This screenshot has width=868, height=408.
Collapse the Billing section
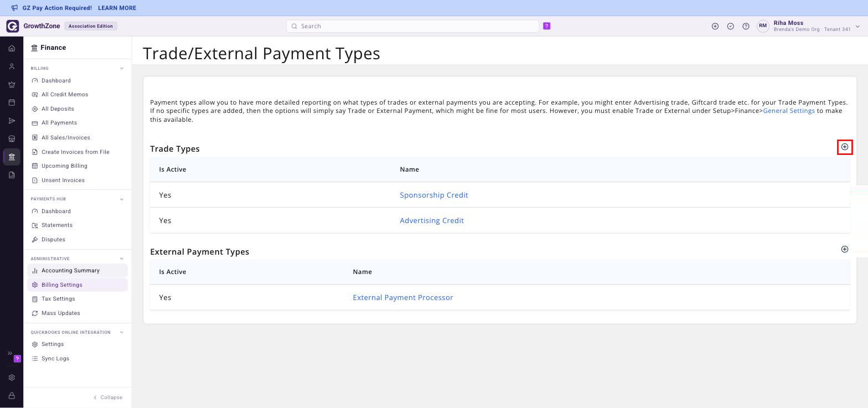point(122,69)
